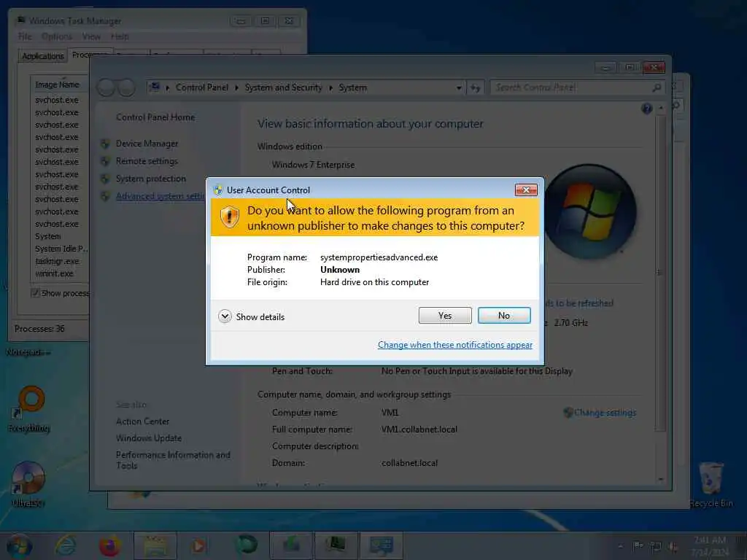Open Windows Explorer taskbar button

155,545
